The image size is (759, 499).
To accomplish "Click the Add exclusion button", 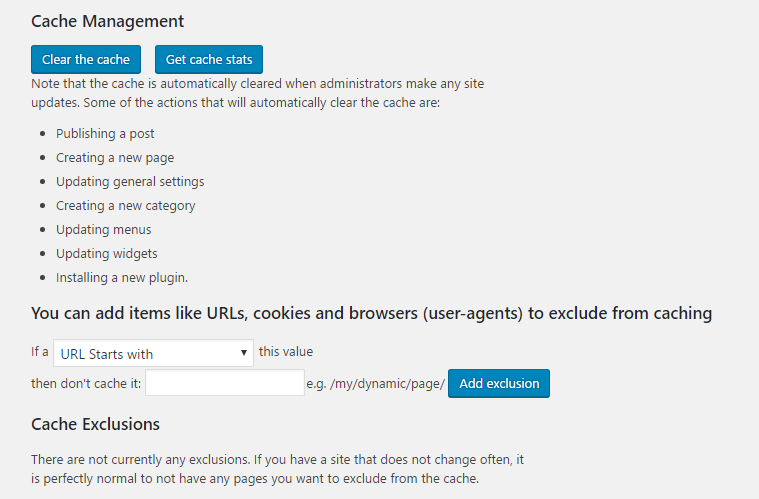I will coord(499,383).
